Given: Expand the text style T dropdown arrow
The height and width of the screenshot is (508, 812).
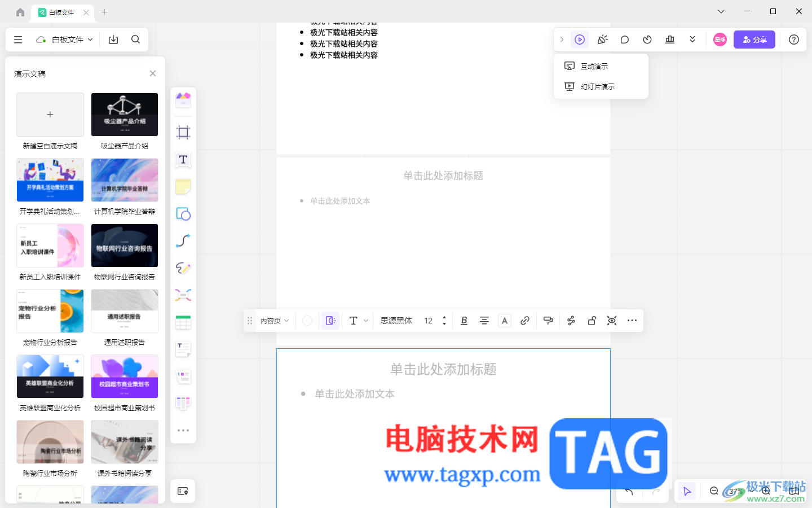Looking at the screenshot, I should (366, 321).
